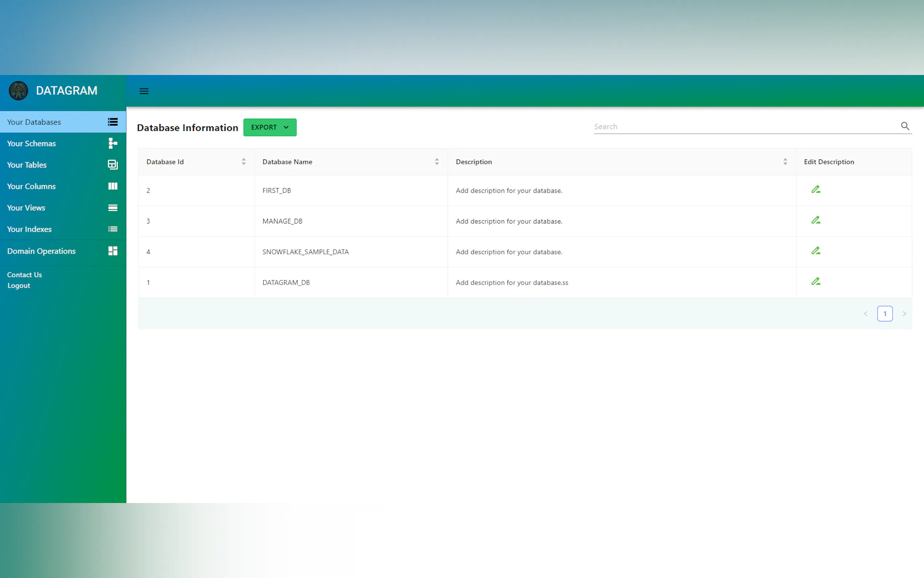Go to next page arrow
This screenshot has width=924, height=578.
pos(904,314)
